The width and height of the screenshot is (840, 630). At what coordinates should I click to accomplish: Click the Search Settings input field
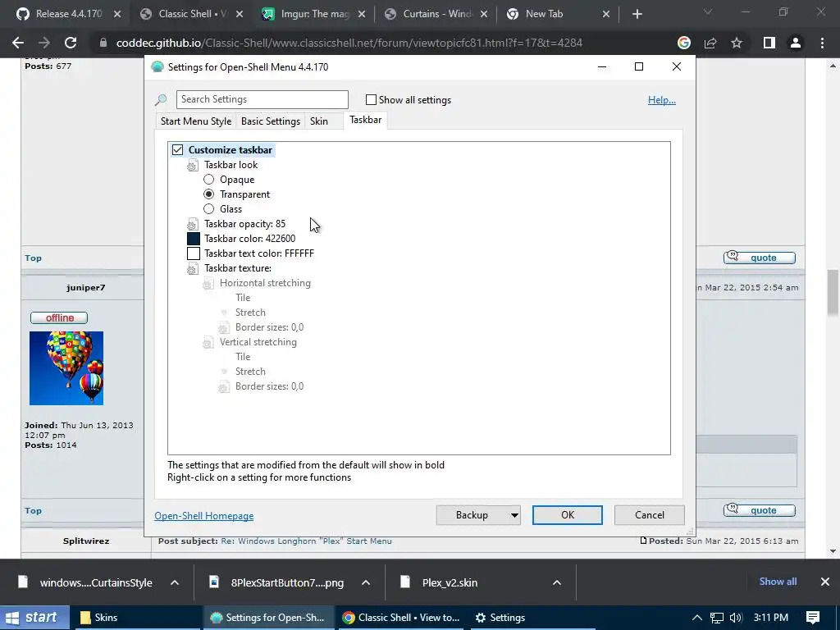pos(262,99)
